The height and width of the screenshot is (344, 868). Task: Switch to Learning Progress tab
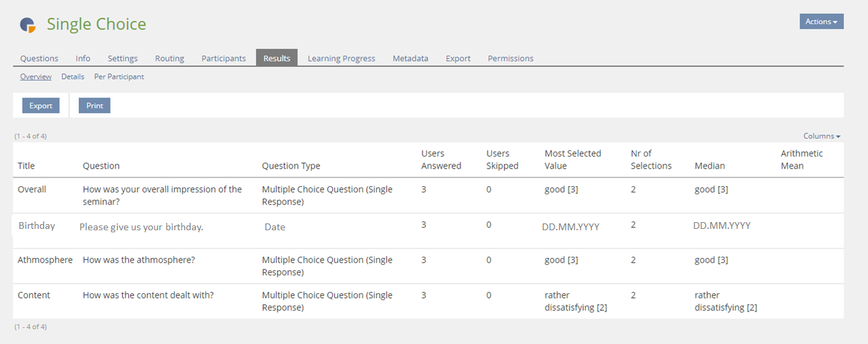click(x=341, y=58)
